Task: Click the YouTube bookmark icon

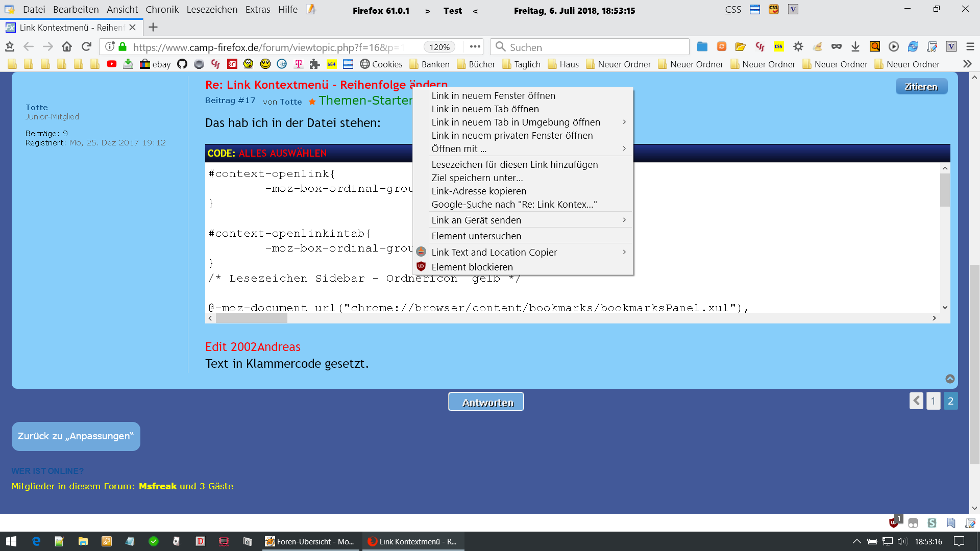Action: click(112, 64)
